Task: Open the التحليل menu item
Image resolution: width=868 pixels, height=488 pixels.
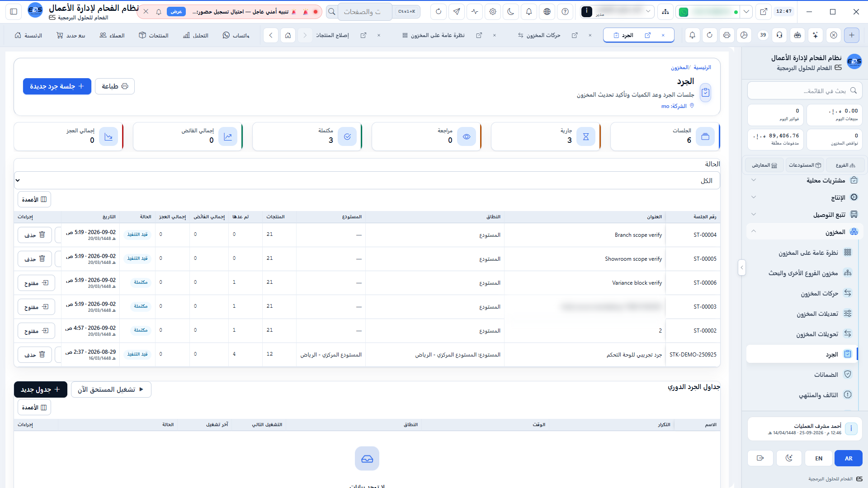Action: click(196, 35)
